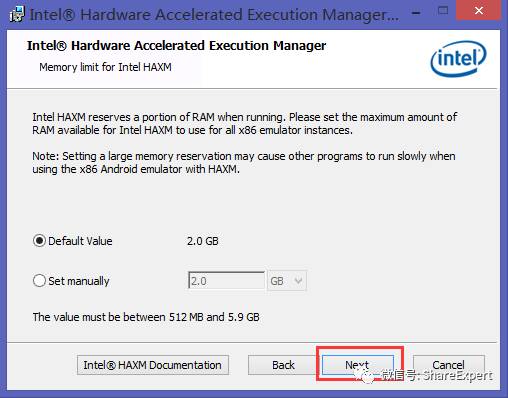Image resolution: width=508 pixels, height=398 pixels.
Task: Click the disabled maximize button
Action: click(443, 11)
